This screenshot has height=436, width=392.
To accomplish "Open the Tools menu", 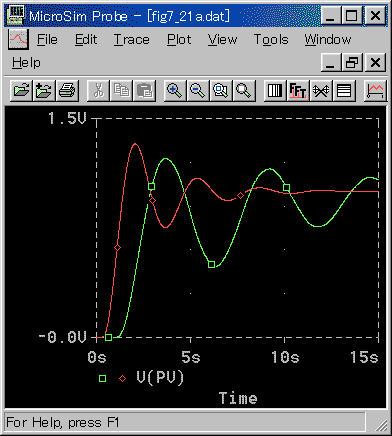I will (x=271, y=40).
